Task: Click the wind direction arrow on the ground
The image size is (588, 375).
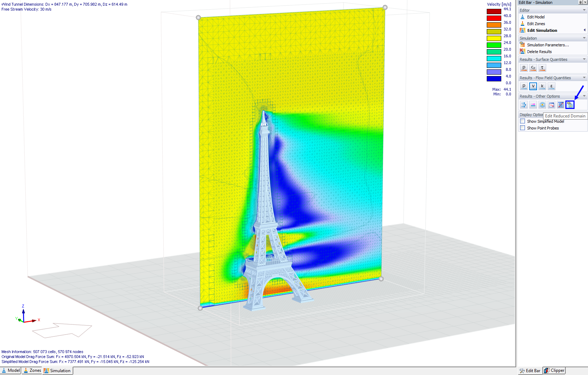Action: point(62,330)
